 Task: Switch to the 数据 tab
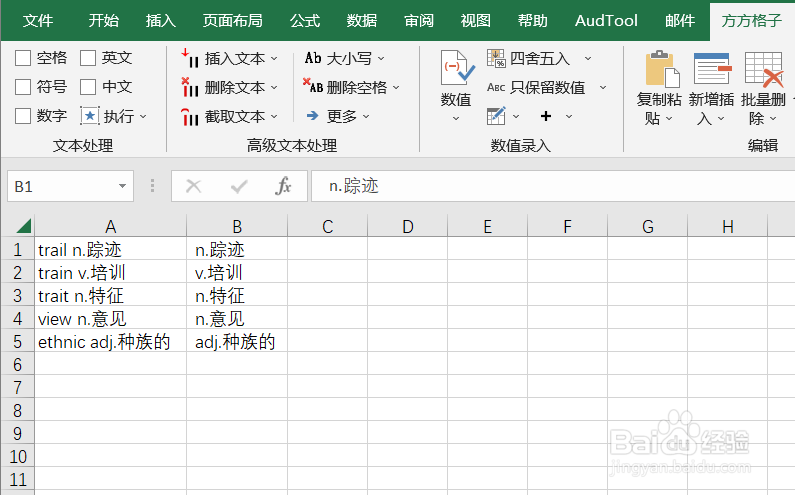pos(362,21)
